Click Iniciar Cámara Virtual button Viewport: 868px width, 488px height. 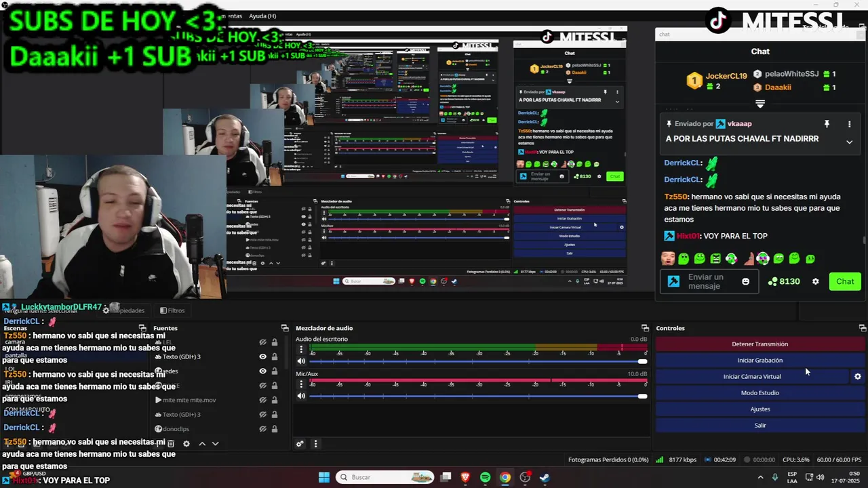pos(752,376)
